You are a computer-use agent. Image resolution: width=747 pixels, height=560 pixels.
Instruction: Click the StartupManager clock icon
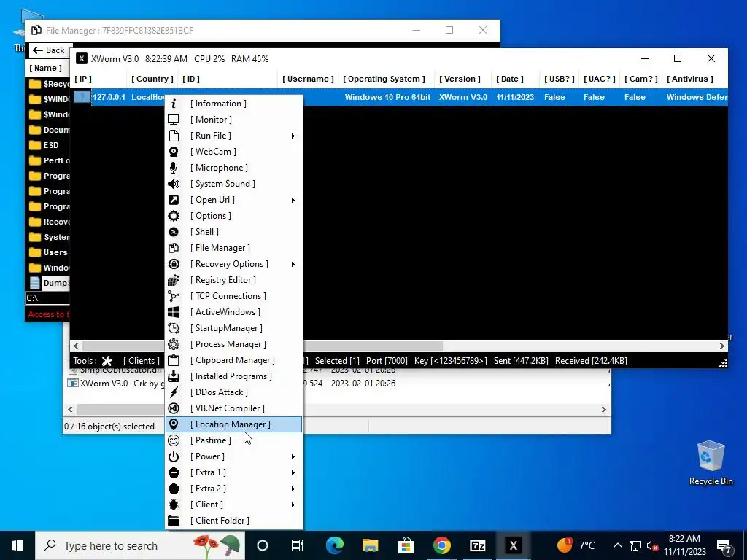coord(174,328)
